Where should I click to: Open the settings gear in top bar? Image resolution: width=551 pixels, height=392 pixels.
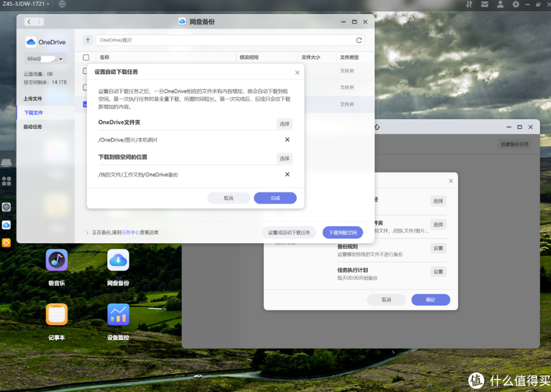click(515, 4)
